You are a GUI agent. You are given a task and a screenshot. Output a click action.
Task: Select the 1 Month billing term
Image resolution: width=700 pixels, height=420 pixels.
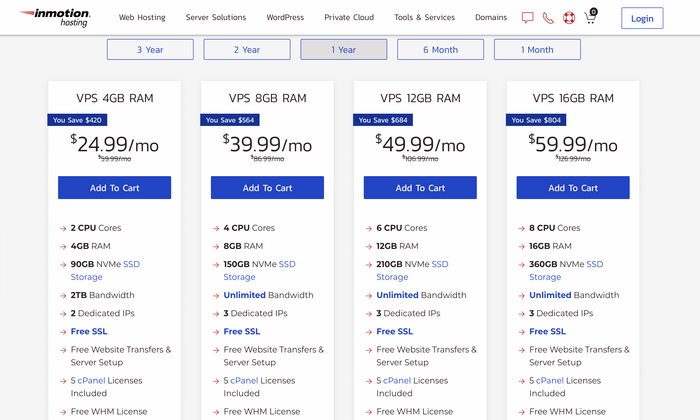point(537,50)
